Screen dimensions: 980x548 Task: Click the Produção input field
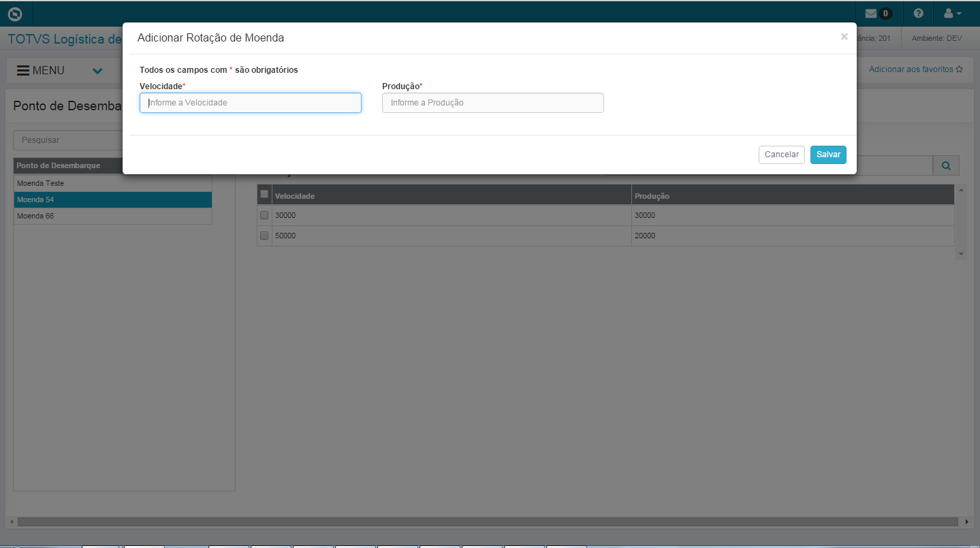[x=493, y=103]
